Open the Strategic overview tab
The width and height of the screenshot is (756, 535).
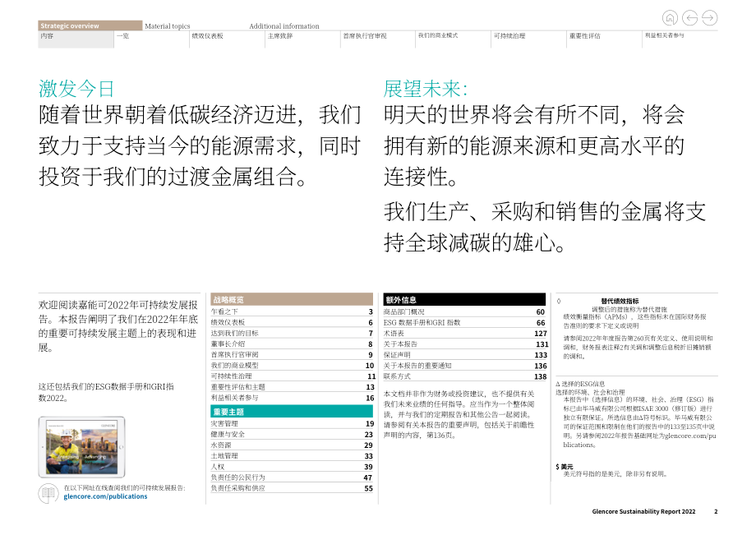click(90, 25)
